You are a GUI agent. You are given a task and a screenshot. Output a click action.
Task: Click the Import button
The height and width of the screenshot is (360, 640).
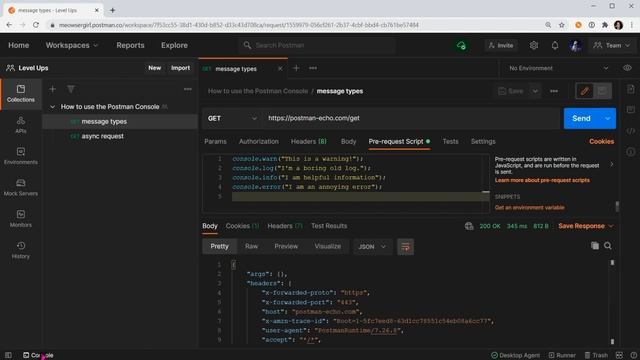click(x=180, y=68)
